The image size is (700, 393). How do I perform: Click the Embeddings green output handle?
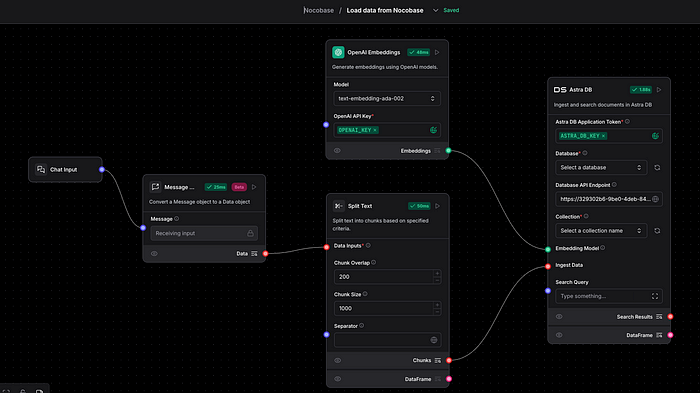(x=448, y=151)
